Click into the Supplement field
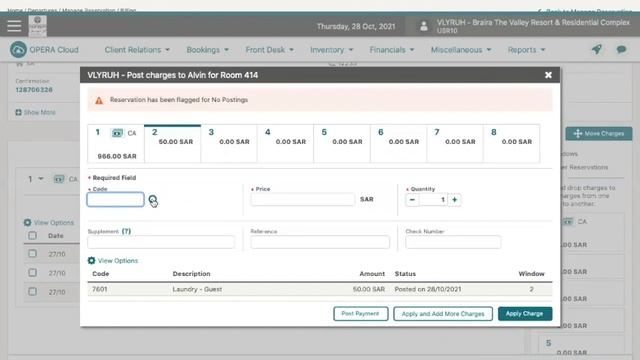 (x=161, y=242)
